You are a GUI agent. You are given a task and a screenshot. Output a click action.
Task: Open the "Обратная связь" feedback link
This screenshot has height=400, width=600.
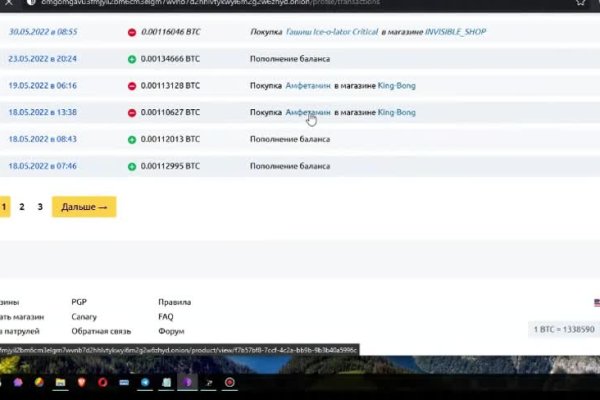(100, 331)
